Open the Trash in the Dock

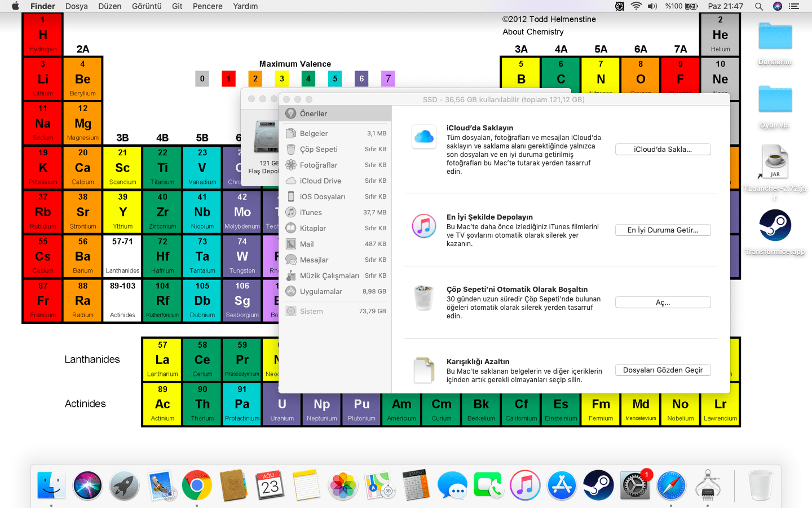[760, 485]
